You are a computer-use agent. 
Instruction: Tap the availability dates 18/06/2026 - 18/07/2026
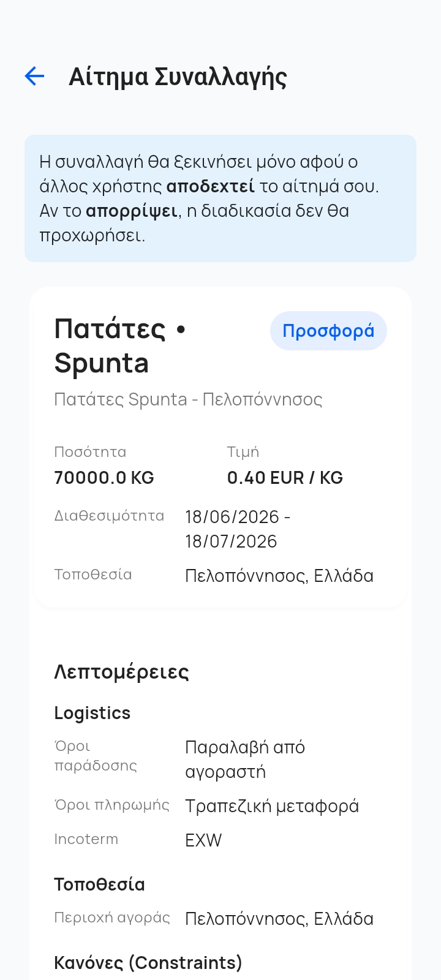pos(238,529)
